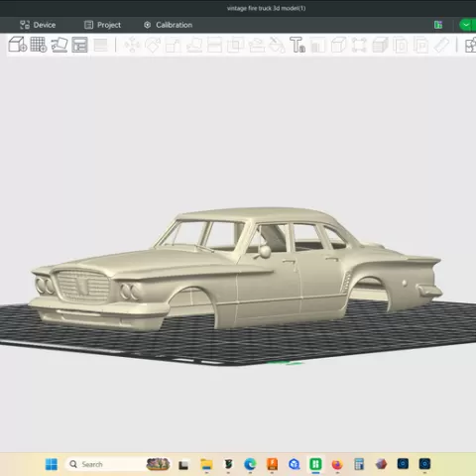The height and width of the screenshot is (476, 476).
Task: Select the Rotate tool icon
Action: point(153,45)
